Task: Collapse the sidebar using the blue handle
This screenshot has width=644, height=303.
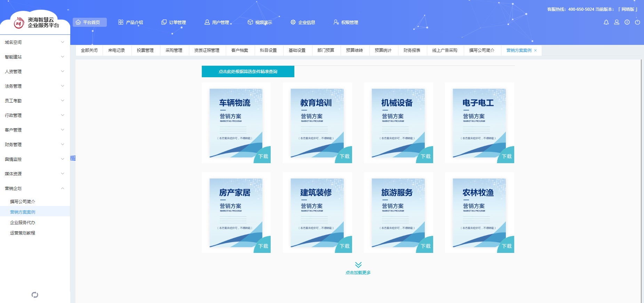Action: (x=73, y=158)
